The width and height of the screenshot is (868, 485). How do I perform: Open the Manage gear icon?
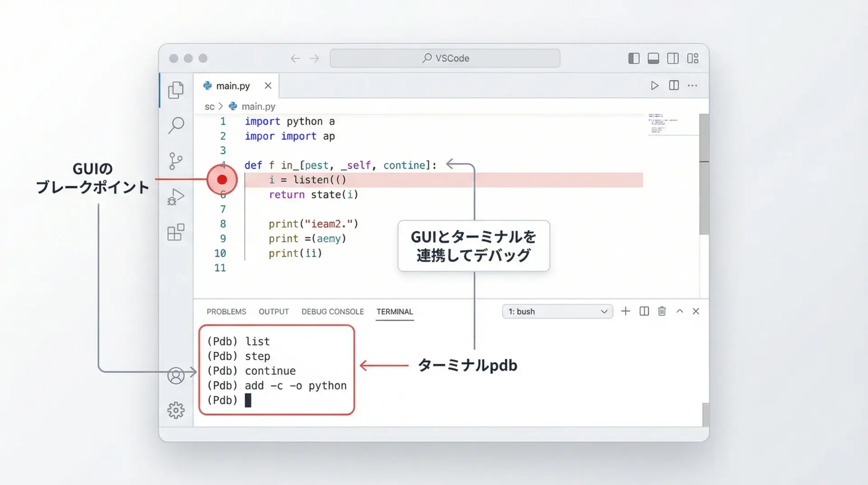tap(176, 410)
